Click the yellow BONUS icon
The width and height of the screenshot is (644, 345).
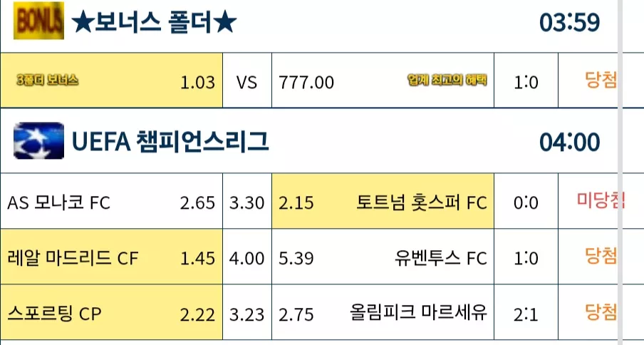38,21
